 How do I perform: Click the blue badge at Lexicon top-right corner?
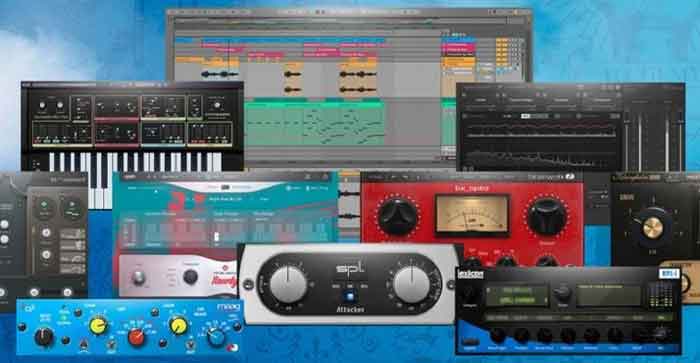pyautogui.click(x=669, y=273)
